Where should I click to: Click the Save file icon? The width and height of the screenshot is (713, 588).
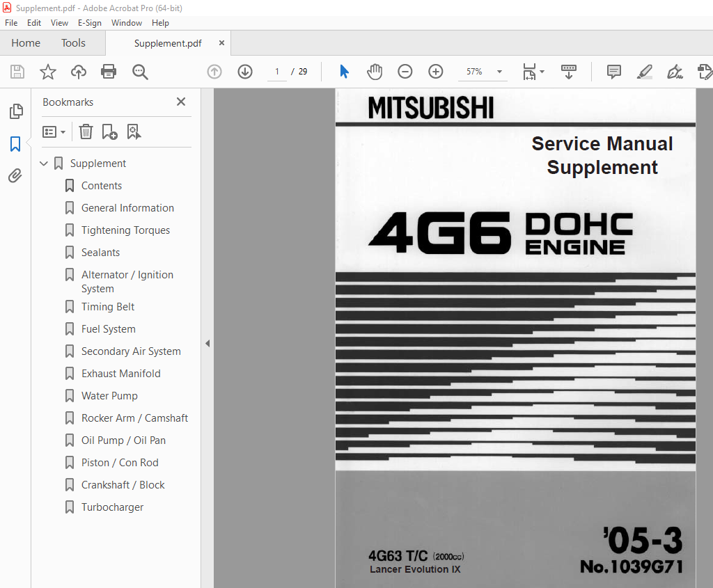(x=17, y=72)
